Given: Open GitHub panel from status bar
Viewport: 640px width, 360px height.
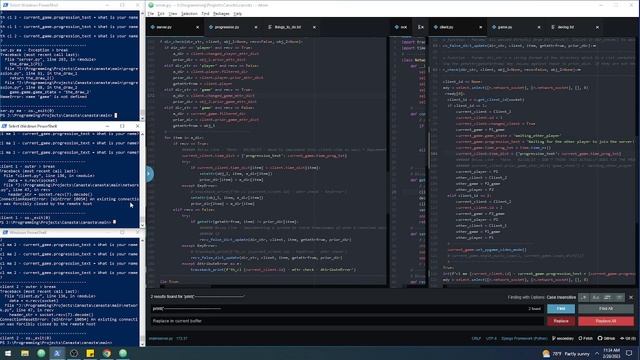Looking at the screenshot, I should 607,338.
